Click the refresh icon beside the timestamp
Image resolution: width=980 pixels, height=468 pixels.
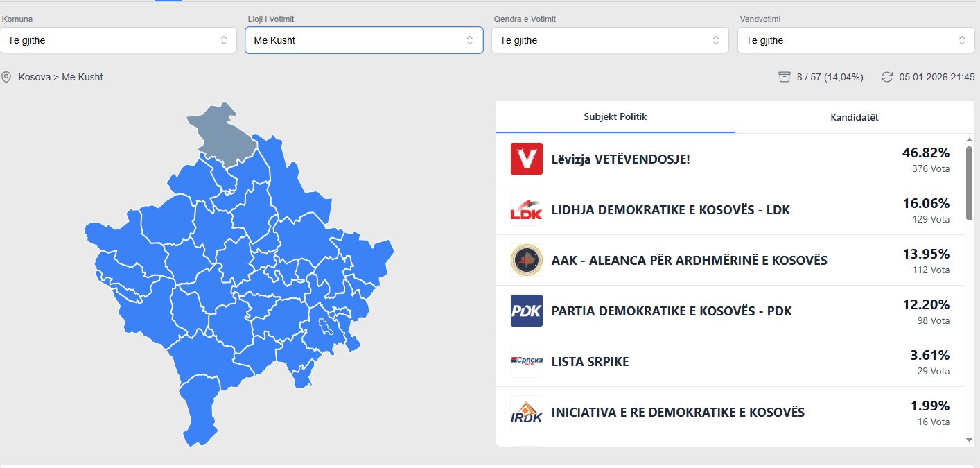click(887, 77)
